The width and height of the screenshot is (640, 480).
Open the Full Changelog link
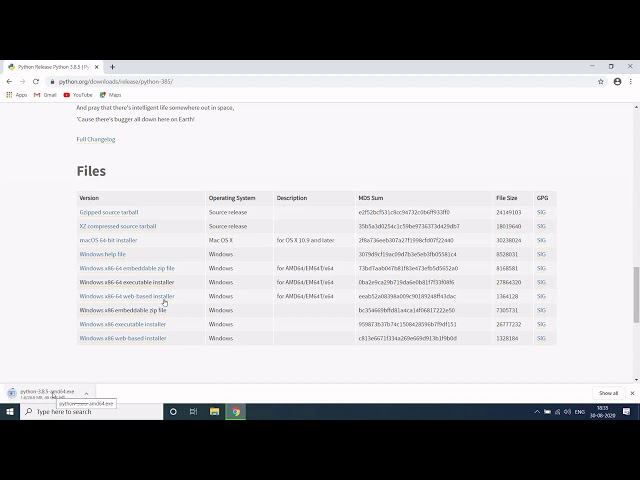pos(96,139)
